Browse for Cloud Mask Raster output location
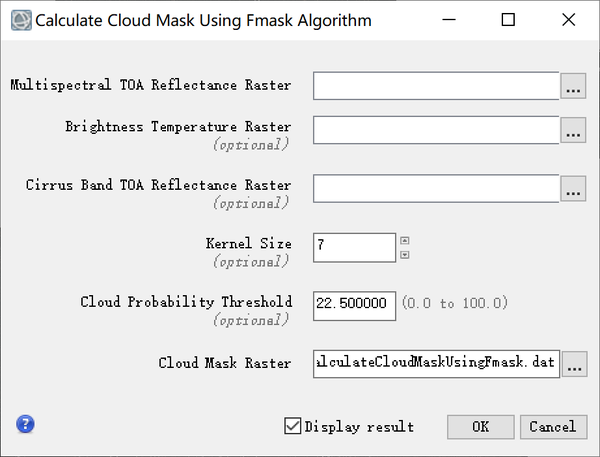The image size is (600, 457). [573, 365]
